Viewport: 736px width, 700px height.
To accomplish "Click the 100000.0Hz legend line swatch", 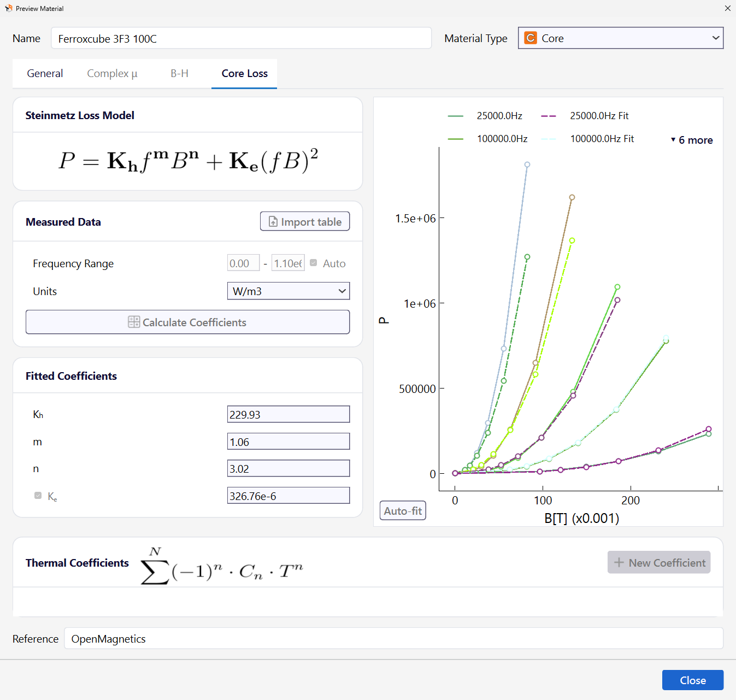I will point(456,139).
